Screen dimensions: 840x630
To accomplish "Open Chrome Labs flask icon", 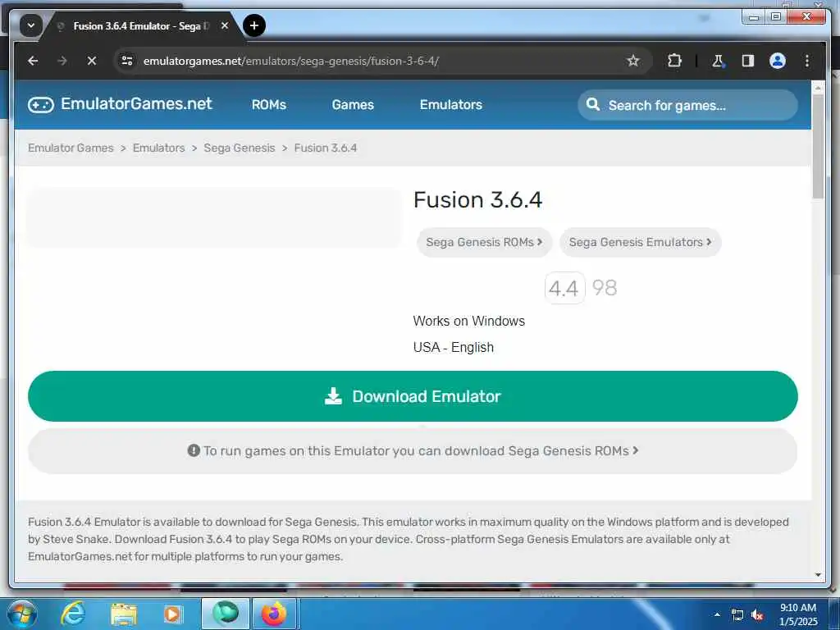I will point(718,61).
